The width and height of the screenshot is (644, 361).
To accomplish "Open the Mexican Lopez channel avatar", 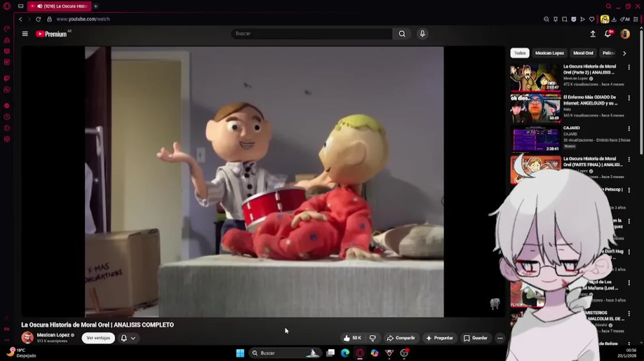I will pyautogui.click(x=28, y=337).
